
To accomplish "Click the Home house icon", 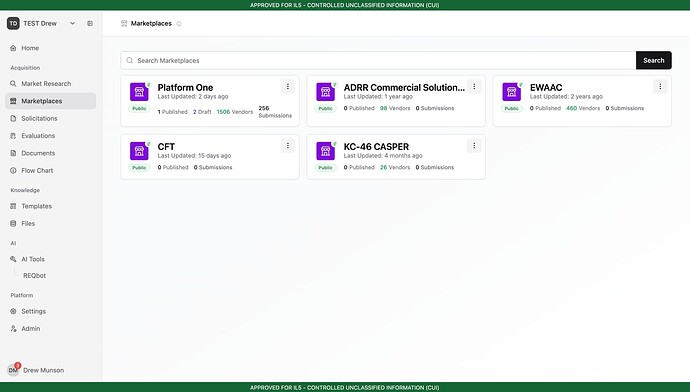I will tap(13, 48).
